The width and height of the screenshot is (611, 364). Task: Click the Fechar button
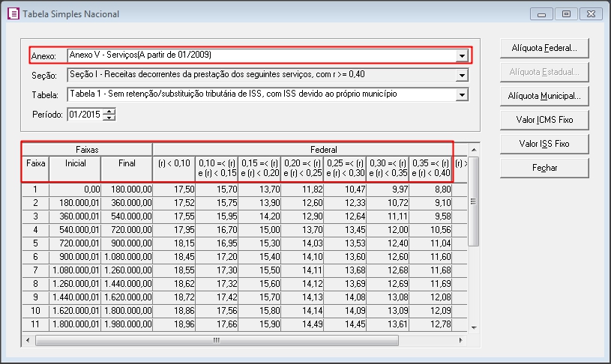(x=544, y=169)
